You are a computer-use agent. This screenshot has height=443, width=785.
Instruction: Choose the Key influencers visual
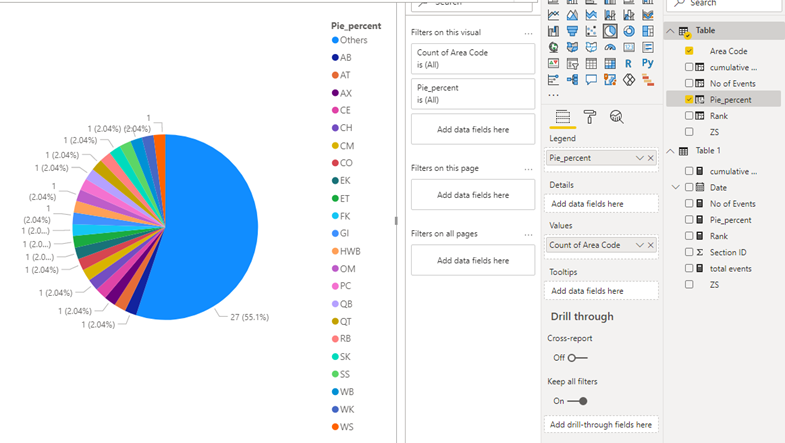(553, 80)
